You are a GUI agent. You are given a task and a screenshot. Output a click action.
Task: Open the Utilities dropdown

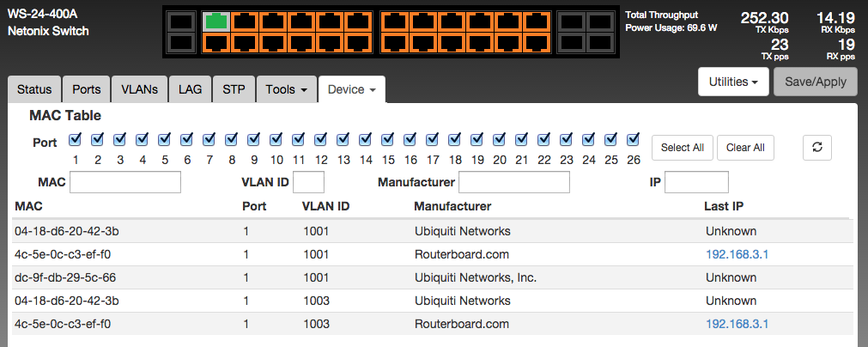(732, 82)
